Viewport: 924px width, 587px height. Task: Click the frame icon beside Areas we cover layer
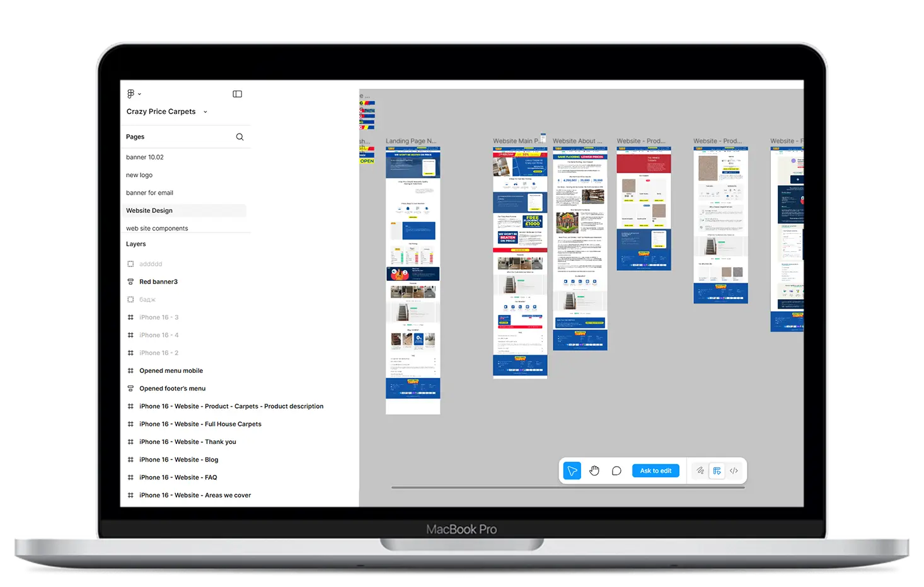pos(130,495)
